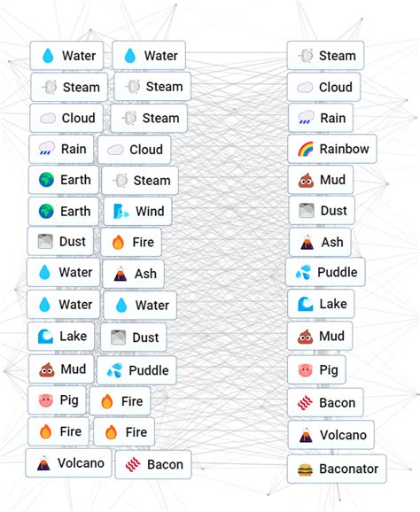Select the Steam tile at the top right
This screenshot has height=512, width=420.
(325, 56)
